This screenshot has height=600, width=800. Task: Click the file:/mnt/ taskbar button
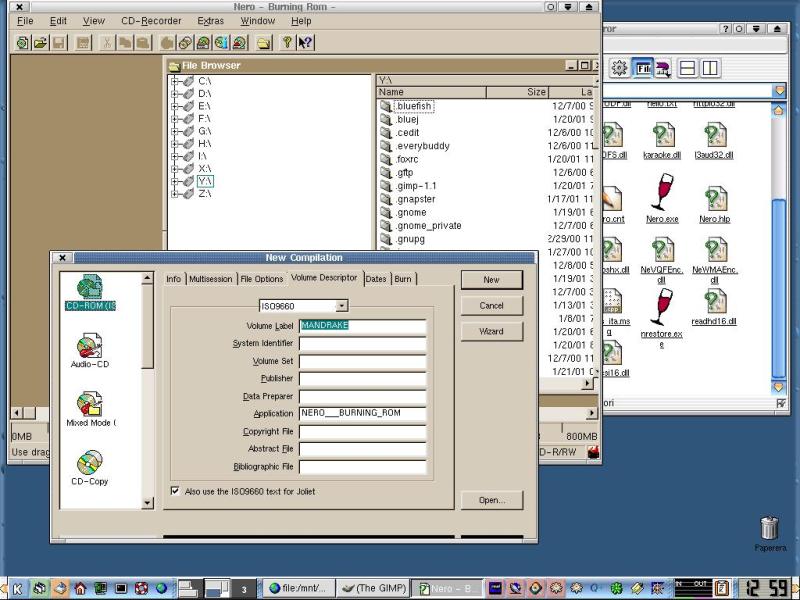(x=300, y=588)
